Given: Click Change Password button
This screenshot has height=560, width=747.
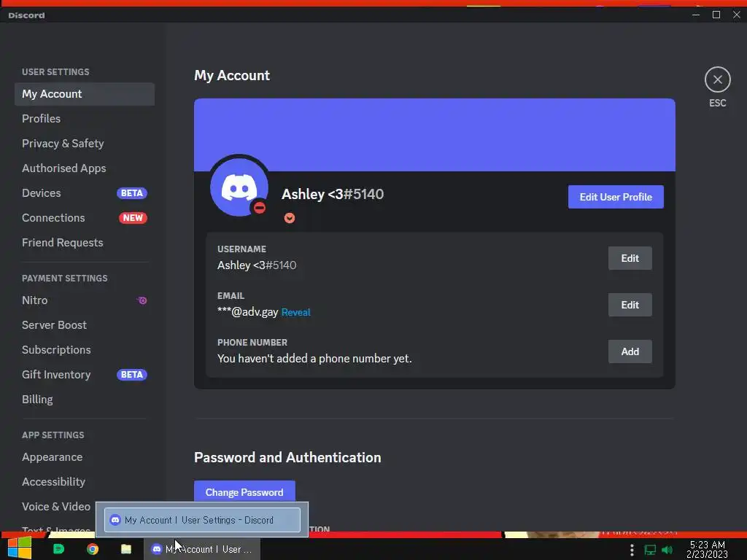Looking at the screenshot, I should pos(244,492).
